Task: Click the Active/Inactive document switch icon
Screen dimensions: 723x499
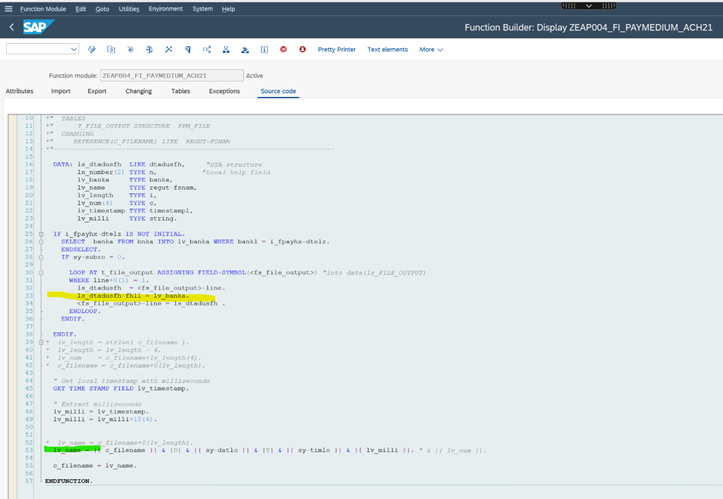Action: click(111, 49)
